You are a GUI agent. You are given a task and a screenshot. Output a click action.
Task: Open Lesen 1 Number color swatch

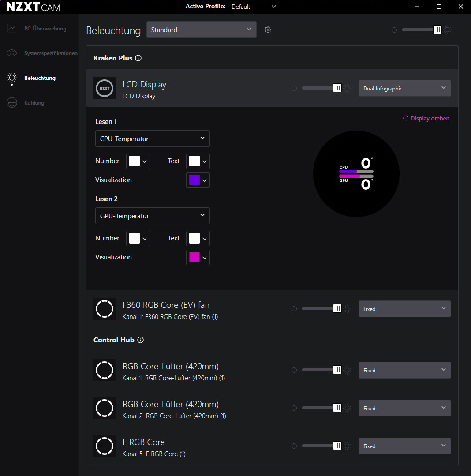click(138, 161)
